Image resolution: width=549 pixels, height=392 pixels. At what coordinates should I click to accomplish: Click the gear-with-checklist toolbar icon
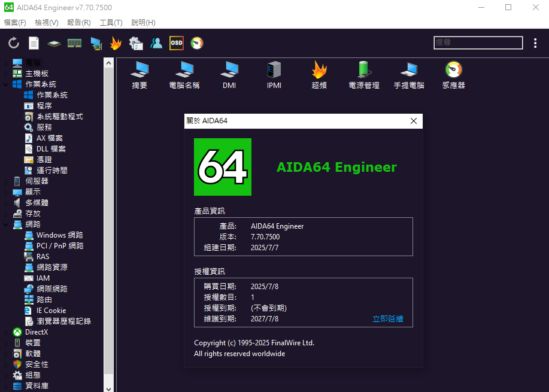tap(136, 44)
